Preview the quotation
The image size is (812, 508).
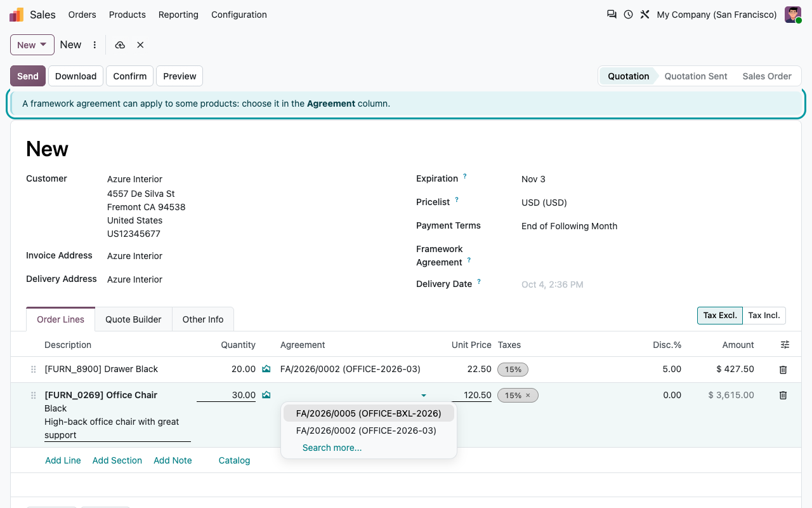click(x=180, y=76)
